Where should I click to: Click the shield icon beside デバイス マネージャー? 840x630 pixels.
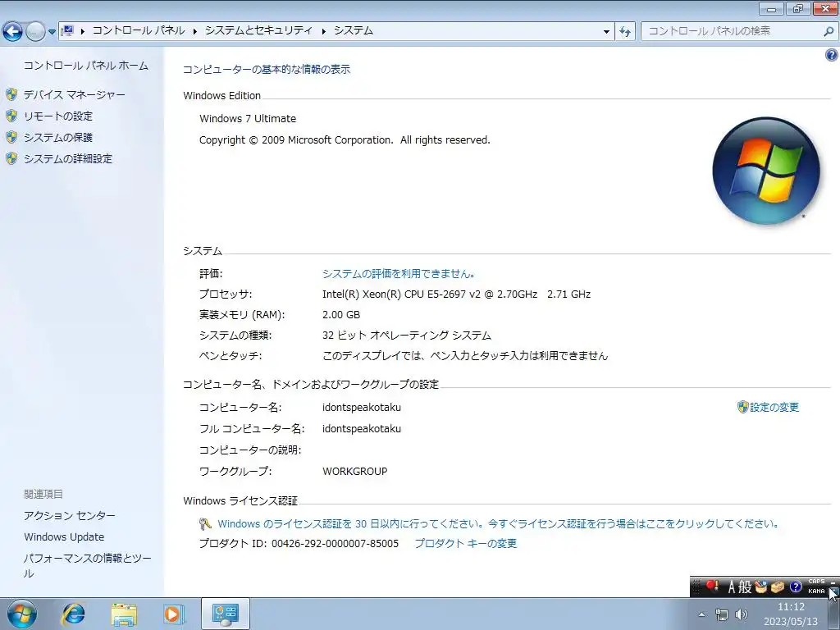[x=11, y=95]
